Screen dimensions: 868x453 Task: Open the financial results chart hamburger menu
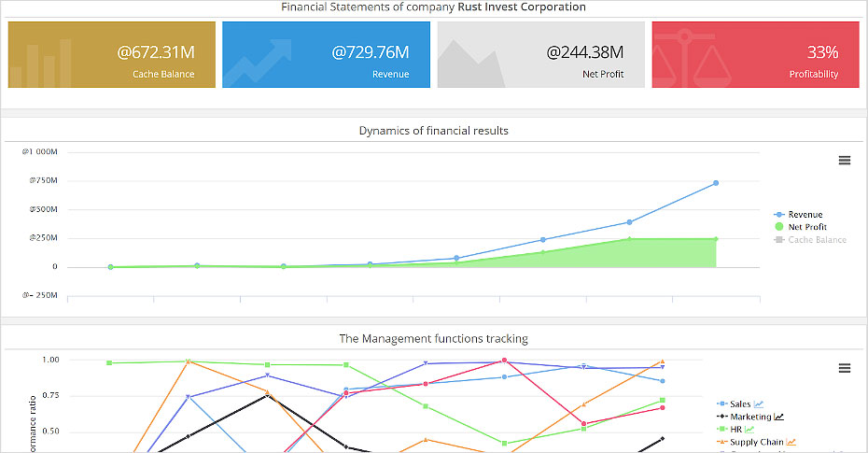[x=844, y=160]
